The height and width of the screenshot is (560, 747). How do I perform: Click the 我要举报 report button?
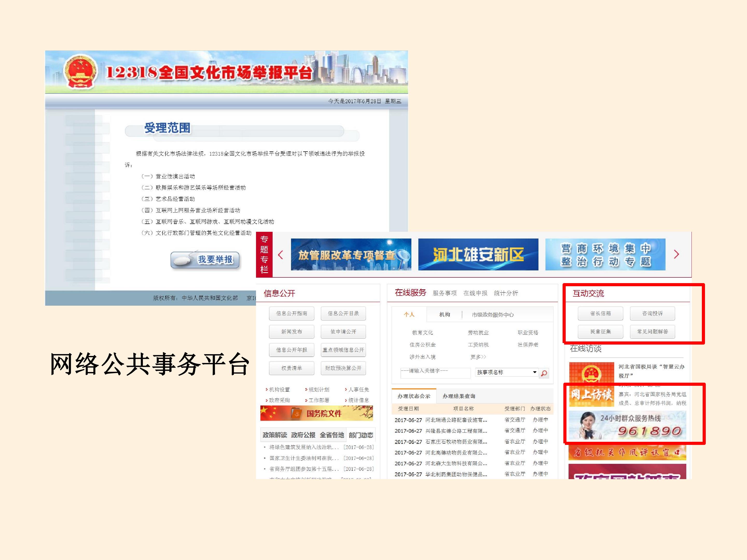[x=205, y=260]
